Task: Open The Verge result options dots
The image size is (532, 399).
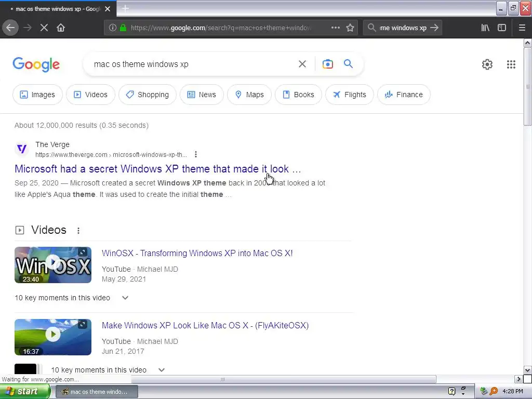Action: coord(196,154)
